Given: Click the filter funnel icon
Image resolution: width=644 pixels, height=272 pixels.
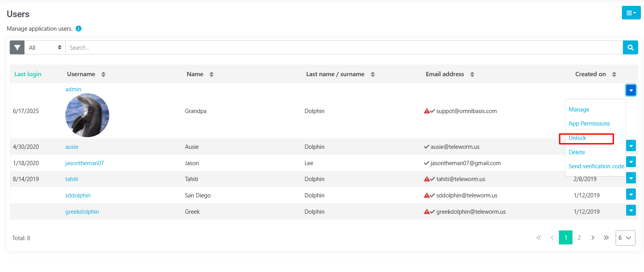Looking at the screenshot, I should 17,47.
